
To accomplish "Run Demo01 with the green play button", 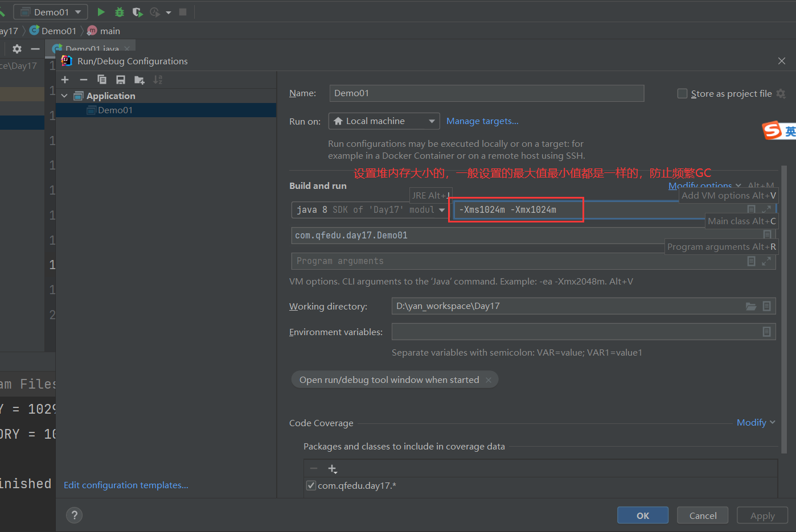I will pos(101,12).
